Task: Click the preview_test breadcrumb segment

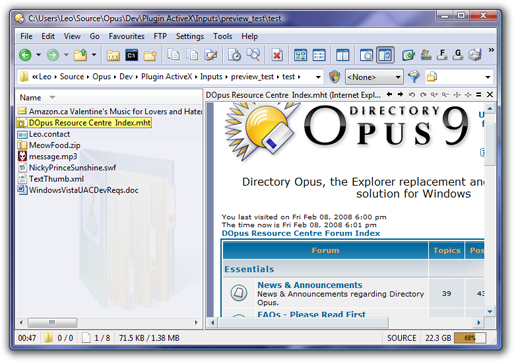Action: [252, 77]
